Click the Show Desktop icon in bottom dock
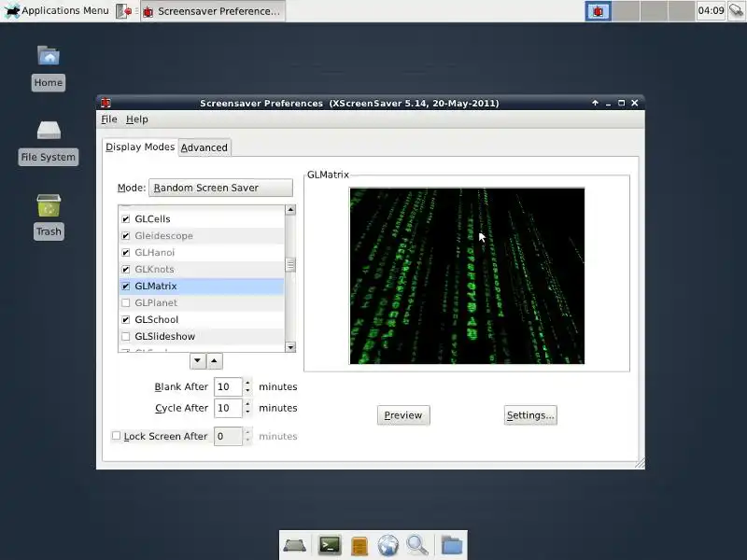Viewport: 747px width, 560px height. click(x=295, y=545)
